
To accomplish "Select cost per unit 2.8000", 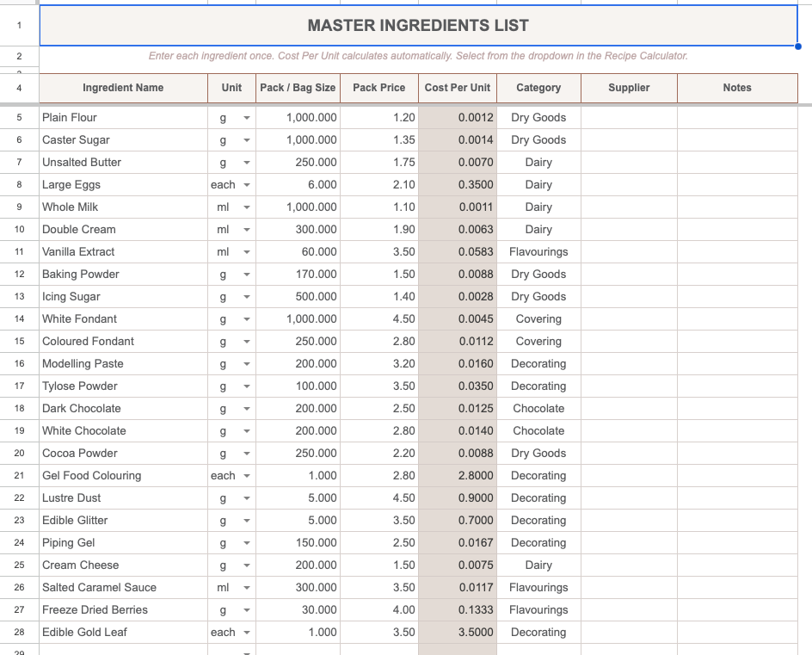I will coord(458,476).
